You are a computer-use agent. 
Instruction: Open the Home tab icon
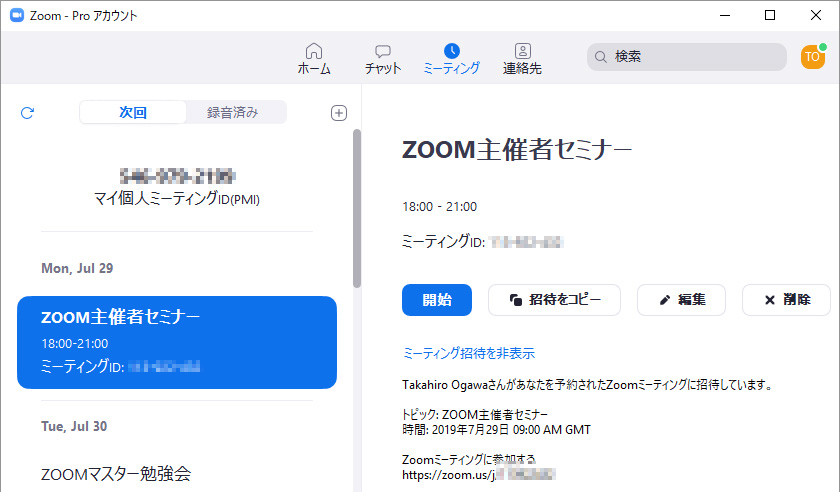(314, 51)
